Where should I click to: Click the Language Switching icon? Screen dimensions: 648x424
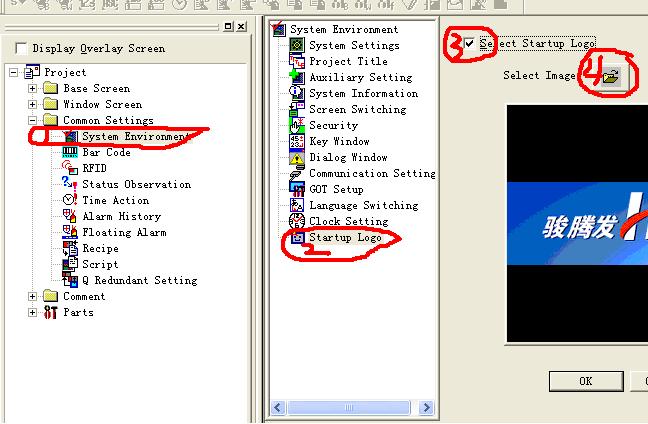tap(297, 206)
